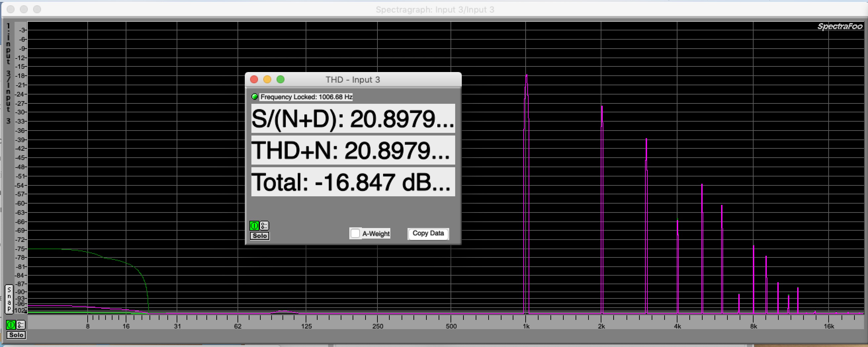Click the green Frequency Locked indicator light
The width and height of the screenshot is (868, 347).
click(x=255, y=97)
